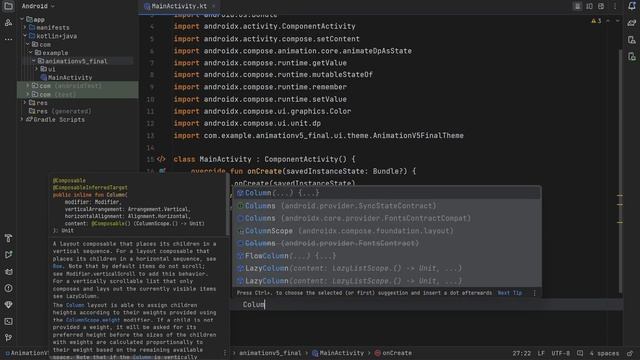Place cursor after typed Colum text
The width and height of the screenshot is (640, 360).
pos(265,304)
